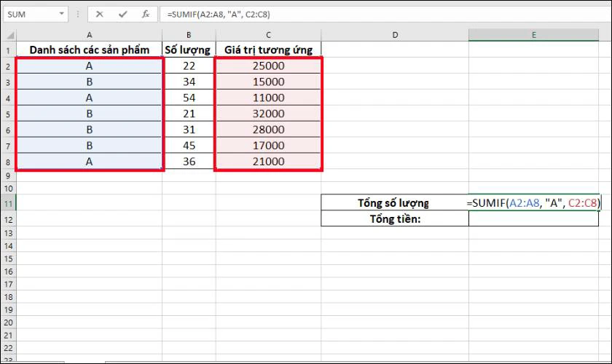Click the Cancel (X) formula button
The image size is (612, 364).
pos(100,15)
